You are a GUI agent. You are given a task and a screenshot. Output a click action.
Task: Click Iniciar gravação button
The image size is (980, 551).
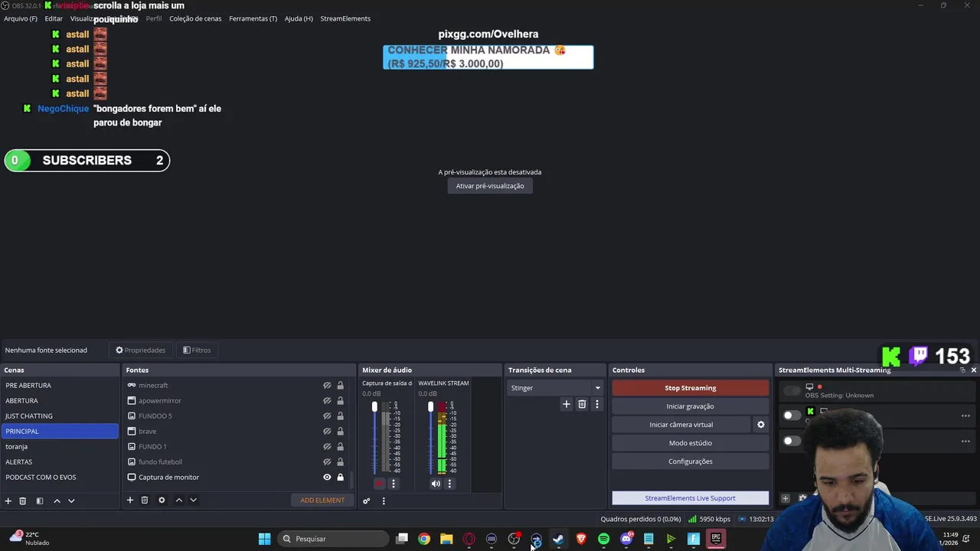click(691, 406)
